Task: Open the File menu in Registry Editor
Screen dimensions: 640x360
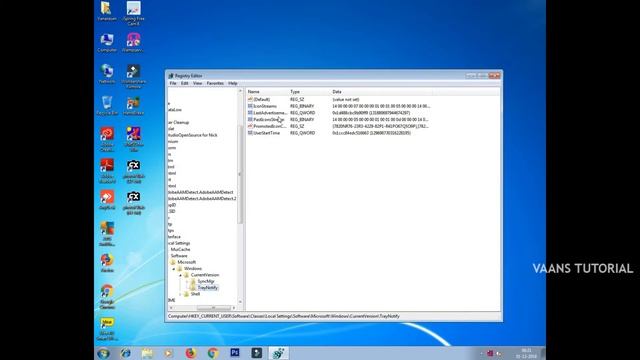Action: click(173, 83)
